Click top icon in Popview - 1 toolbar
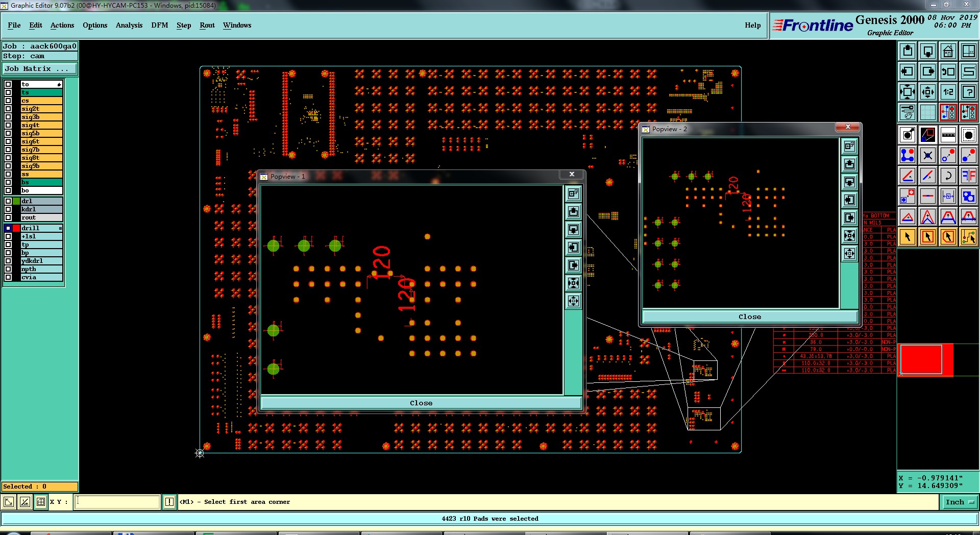The image size is (980, 535). 574,193
